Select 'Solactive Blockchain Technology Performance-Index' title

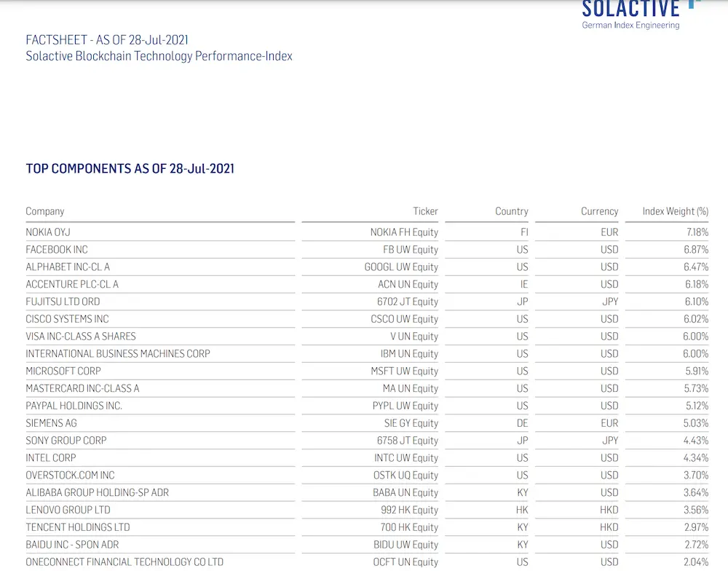pos(159,56)
